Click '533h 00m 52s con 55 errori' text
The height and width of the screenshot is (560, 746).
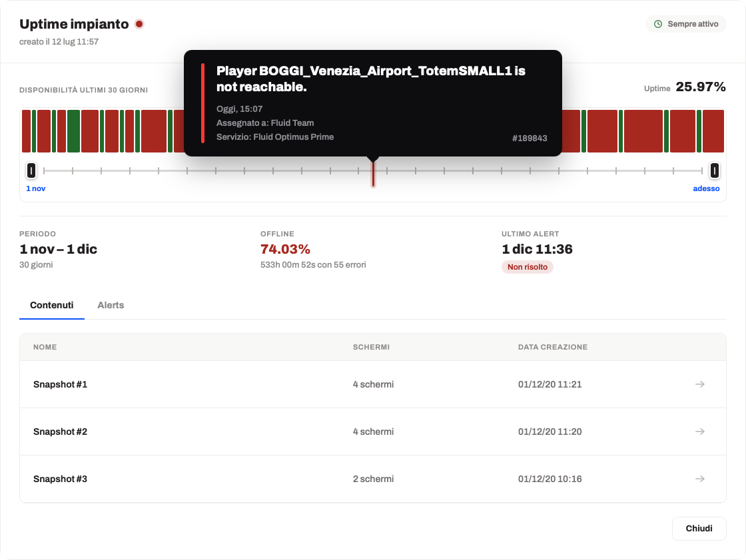(x=313, y=264)
